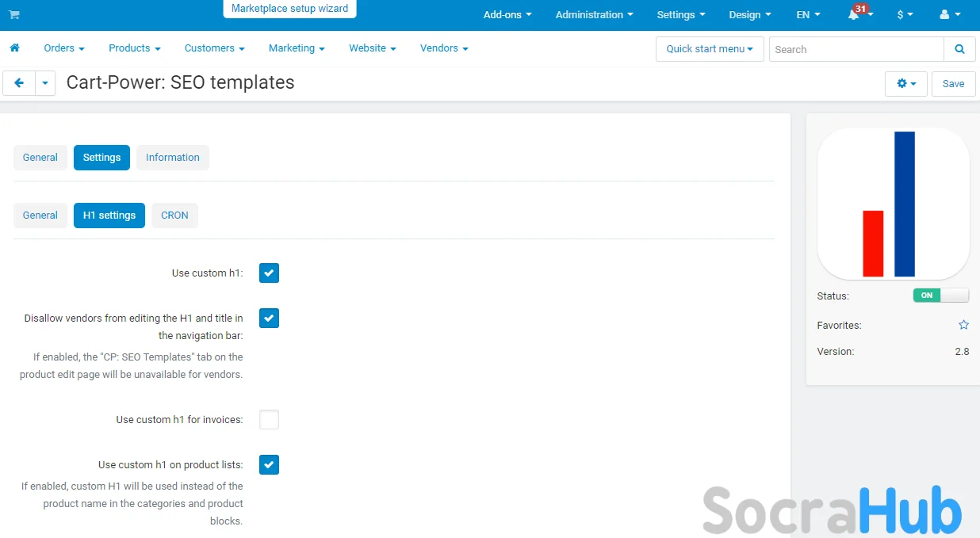
Task: Open the user account icon menu
Action: point(950,15)
